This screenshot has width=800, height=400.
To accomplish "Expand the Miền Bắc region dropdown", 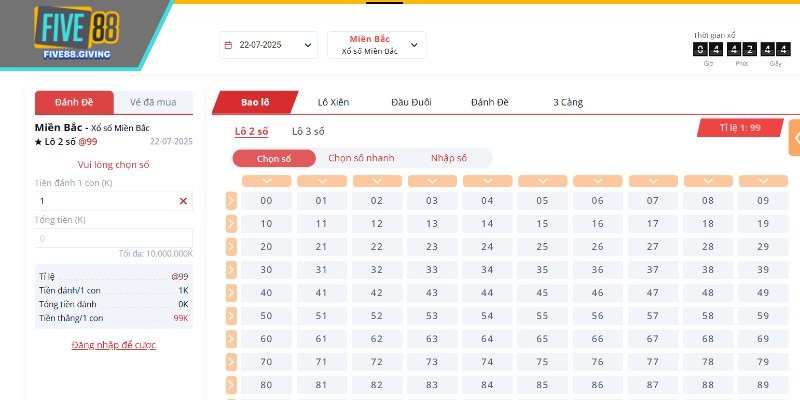I will (x=376, y=45).
